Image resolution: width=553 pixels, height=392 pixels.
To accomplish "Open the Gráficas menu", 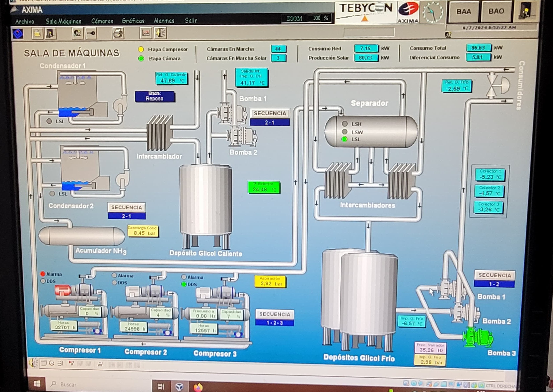I will tap(133, 21).
